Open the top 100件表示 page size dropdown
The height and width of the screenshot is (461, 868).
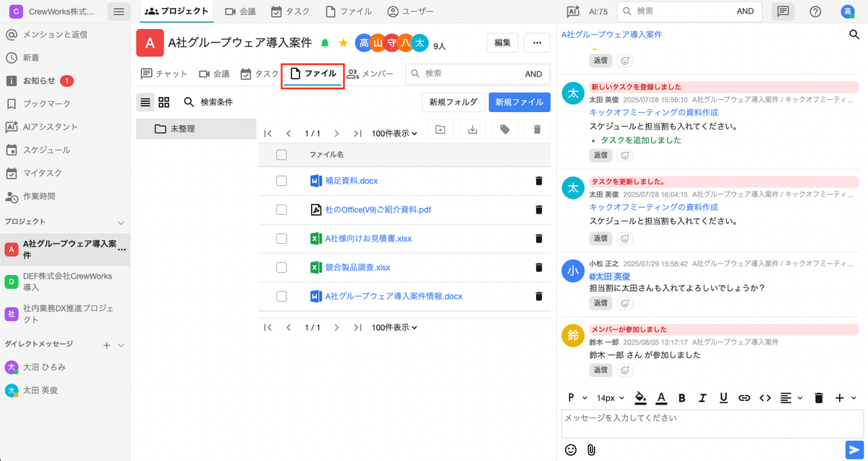pos(394,133)
